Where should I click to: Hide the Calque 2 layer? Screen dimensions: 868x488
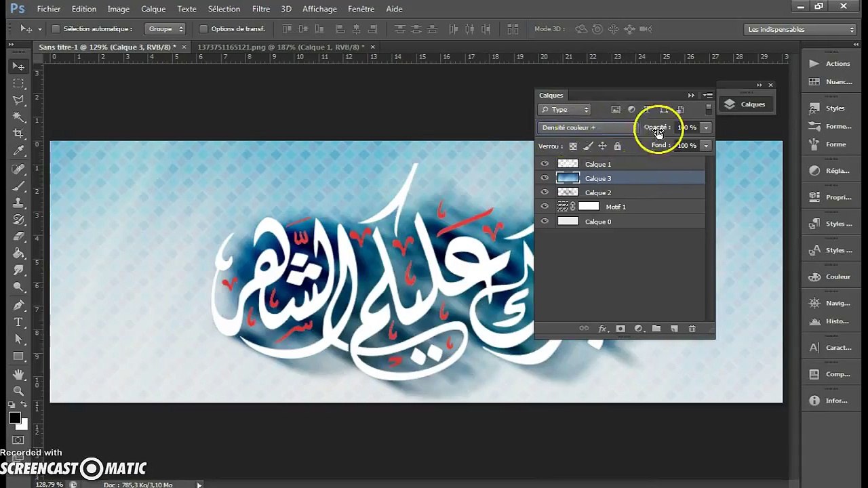tap(545, 192)
